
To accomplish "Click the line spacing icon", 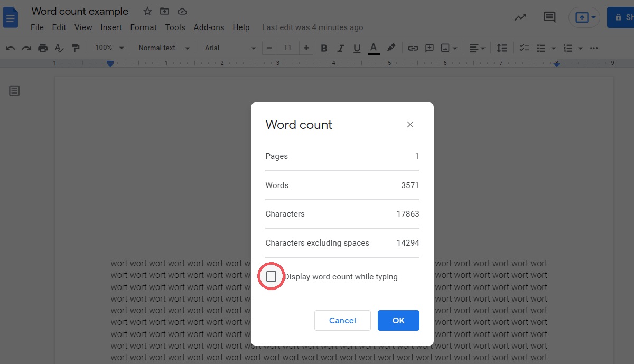I will (502, 48).
